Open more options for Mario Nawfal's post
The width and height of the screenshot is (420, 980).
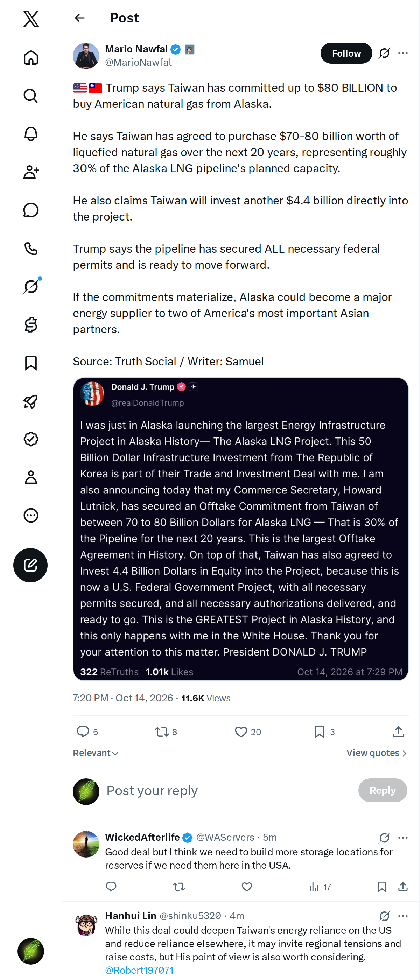click(403, 53)
